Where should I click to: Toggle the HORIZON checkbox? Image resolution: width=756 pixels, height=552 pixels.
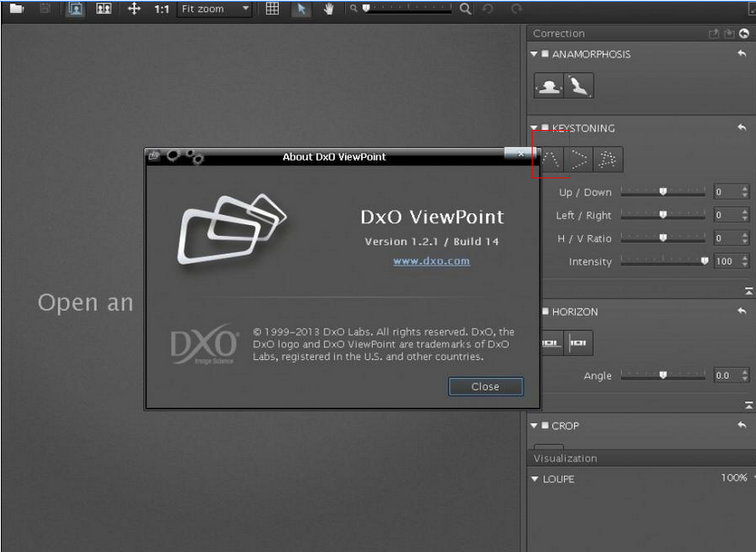[x=544, y=312]
